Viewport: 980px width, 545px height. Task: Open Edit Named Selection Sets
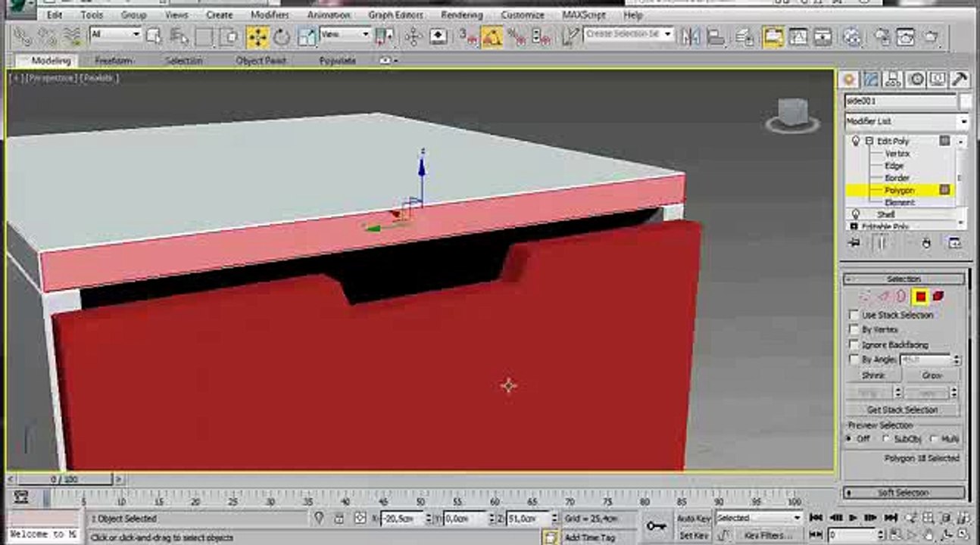[570, 36]
